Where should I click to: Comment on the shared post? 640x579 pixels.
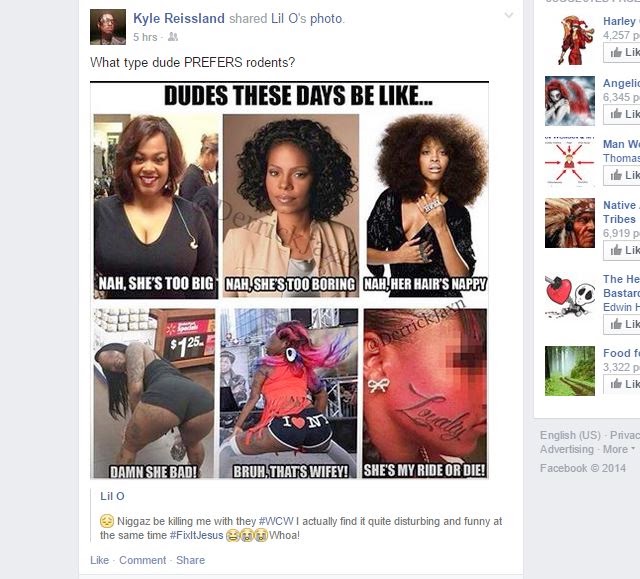pyautogui.click(x=142, y=560)
